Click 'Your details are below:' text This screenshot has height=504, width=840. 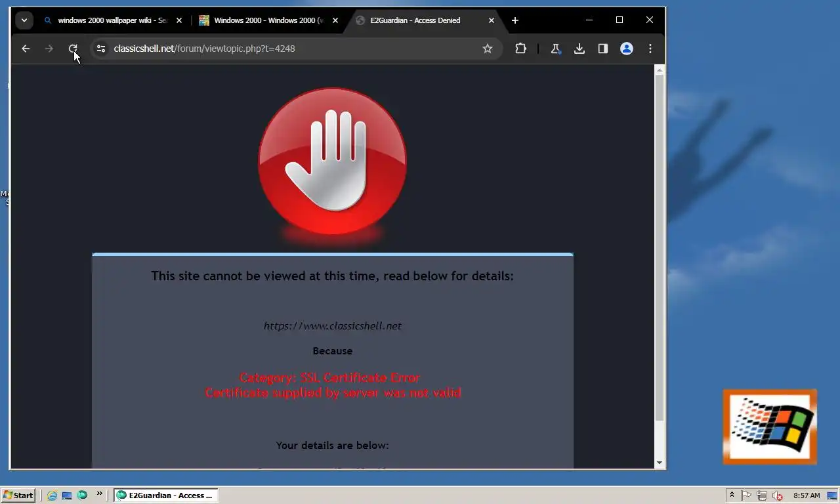click(333, 446)
